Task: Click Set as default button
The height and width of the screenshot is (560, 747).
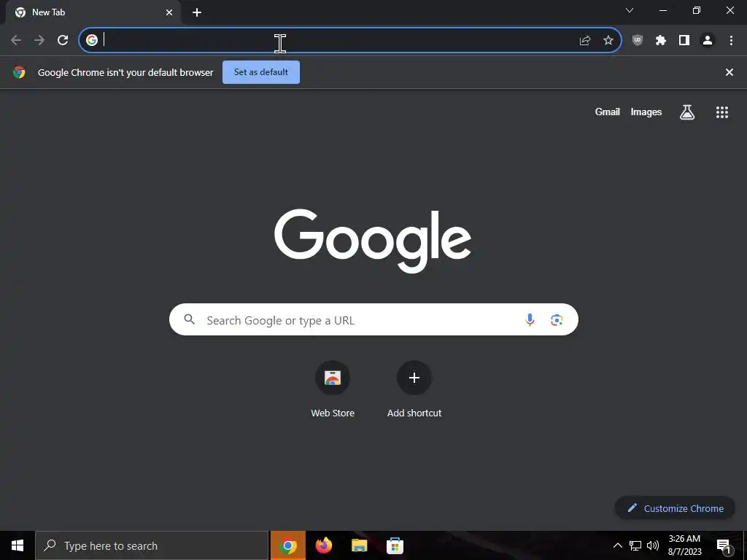Action: 261,72
